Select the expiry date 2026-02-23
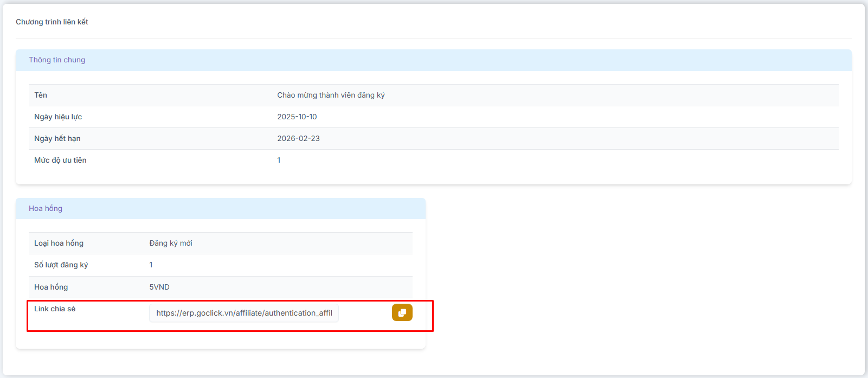 [x=298, y=138]
